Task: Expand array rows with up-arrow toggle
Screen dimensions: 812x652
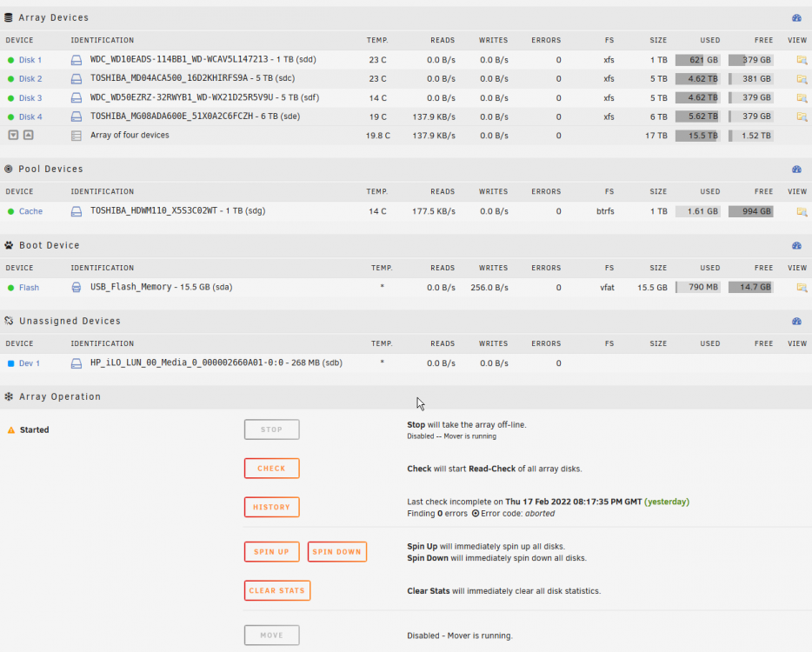Action: pyautogui.click(x=29, y=135)
